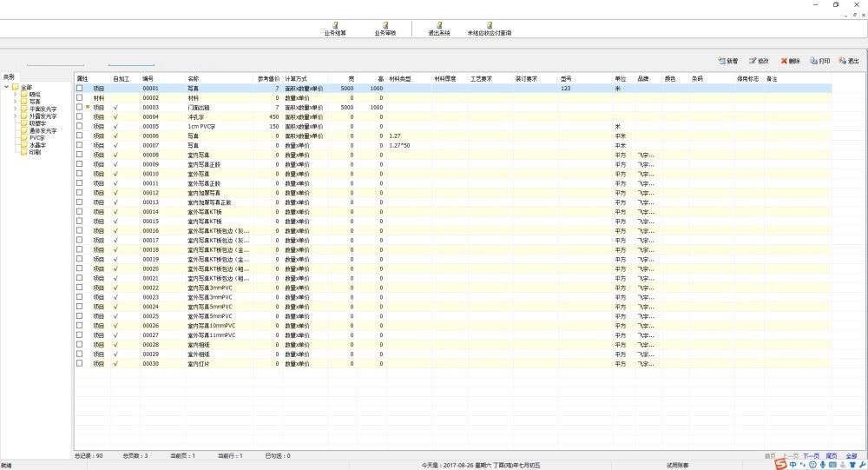
Task: Tick the checkbox for row 00022
Action: [x=80, y=288]
